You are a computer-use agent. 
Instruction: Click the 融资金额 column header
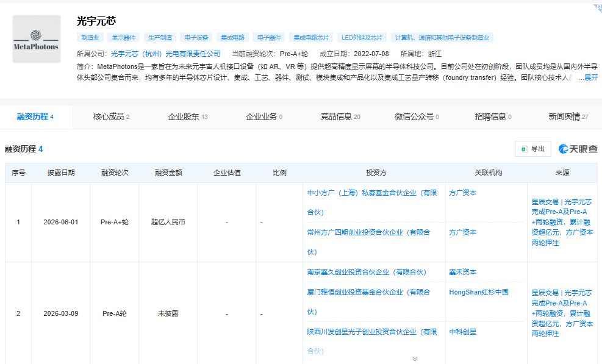168,173
